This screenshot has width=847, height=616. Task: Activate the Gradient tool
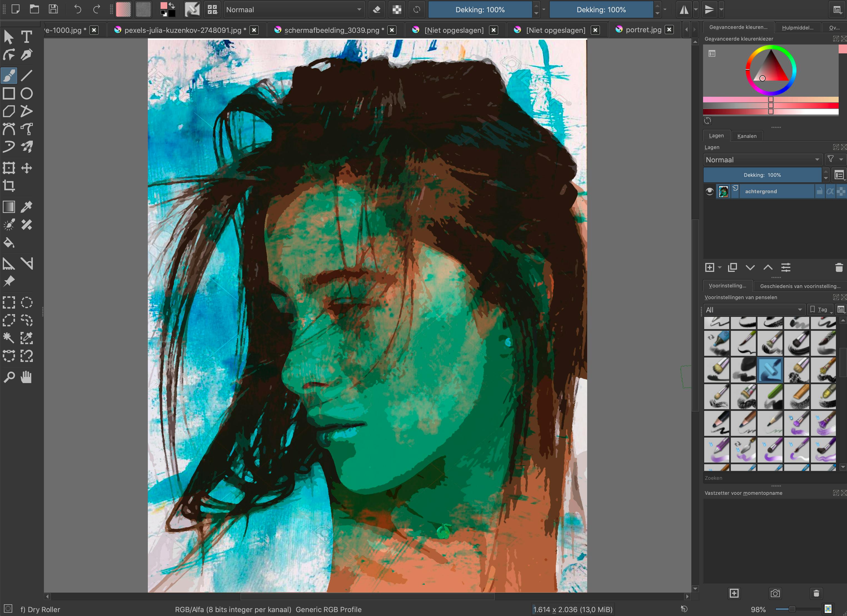(x=9, y=207)
